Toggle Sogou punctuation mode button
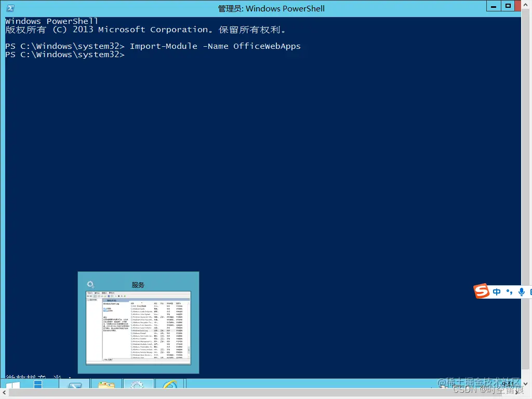The image size is (532, 399). click(509, 292)
